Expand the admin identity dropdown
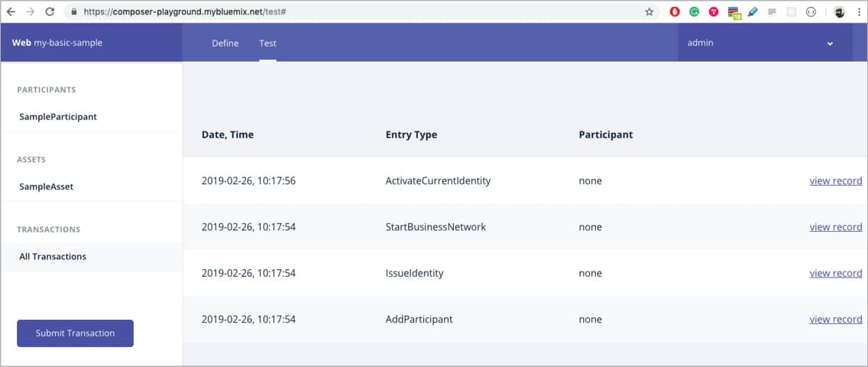The width and height of the screenshot is (868, 367). coord(830,44)
